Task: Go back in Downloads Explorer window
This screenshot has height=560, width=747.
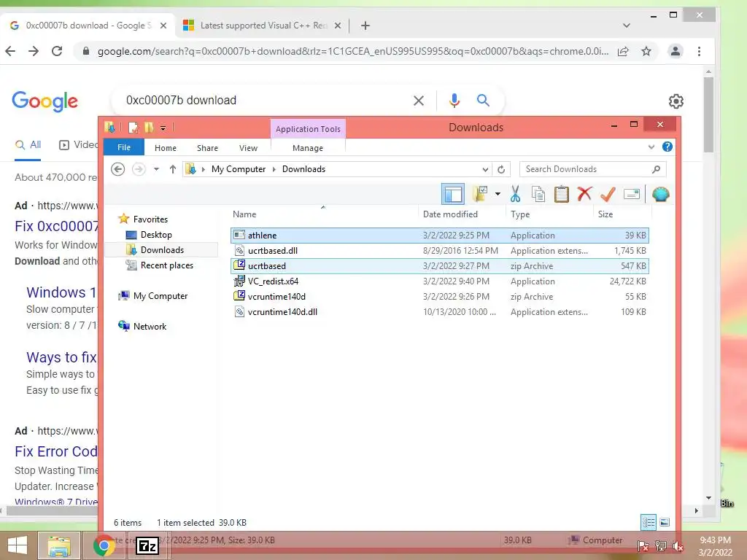Action: tap(117, 169)
